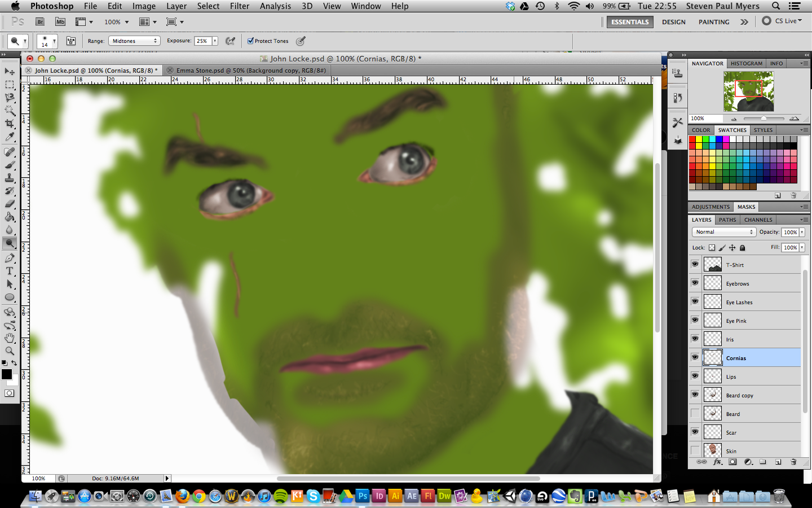The width and height of the screenshot is (812, 508).
Task: Launch Mini Bridge from application bar
Action: [60, 21]
